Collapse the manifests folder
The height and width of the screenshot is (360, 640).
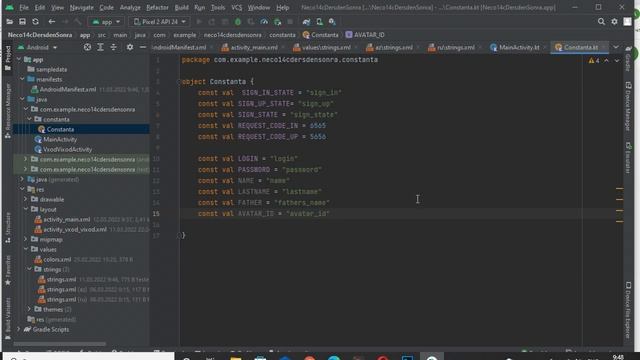click(x=22, y=79)
